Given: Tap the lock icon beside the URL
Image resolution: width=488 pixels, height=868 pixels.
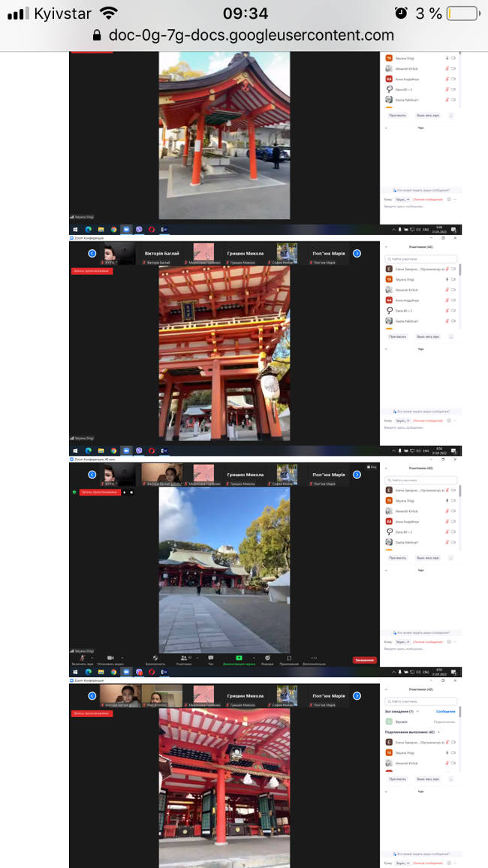Looking at the screenshot, I should [x=97, y=35].
